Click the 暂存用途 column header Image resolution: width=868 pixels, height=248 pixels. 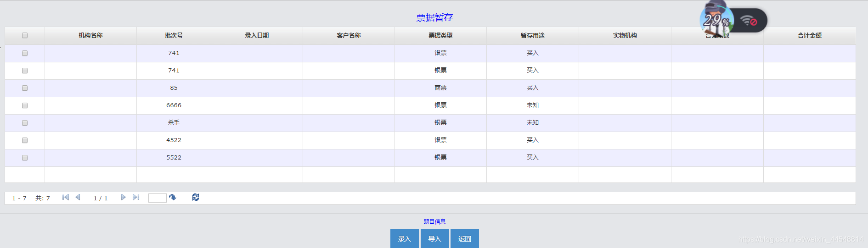coord(533,35)
